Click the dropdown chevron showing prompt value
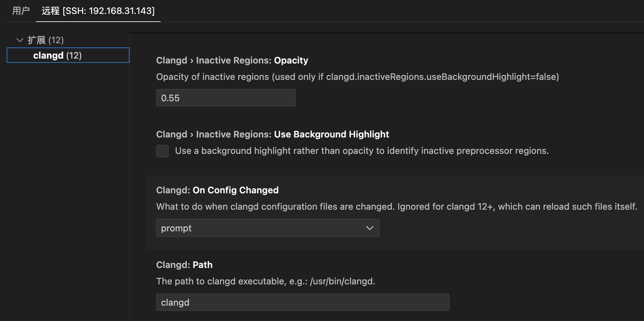644x321 pixels. 369,228
